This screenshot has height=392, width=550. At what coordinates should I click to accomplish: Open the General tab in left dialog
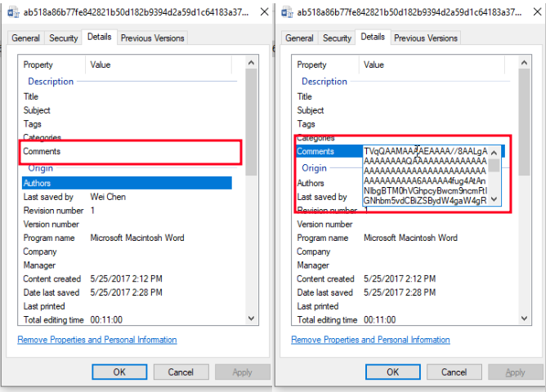point(25,38)
